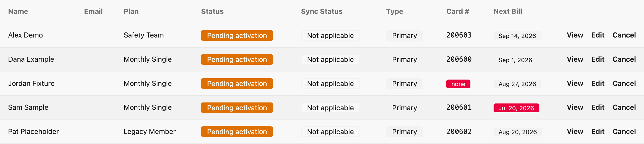Click the Aug 20, 2026 bill date

(x=518, y=132)
